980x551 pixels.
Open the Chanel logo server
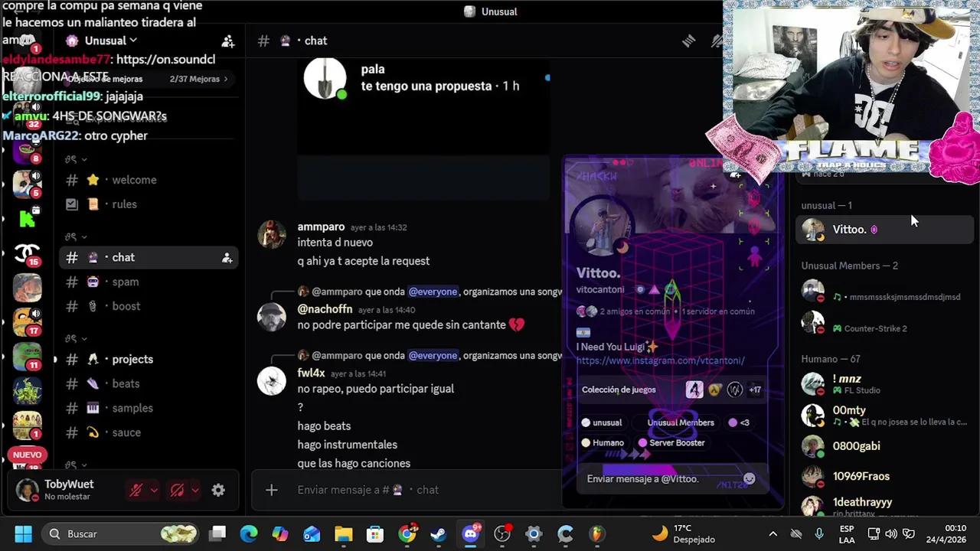coord(27,253)
